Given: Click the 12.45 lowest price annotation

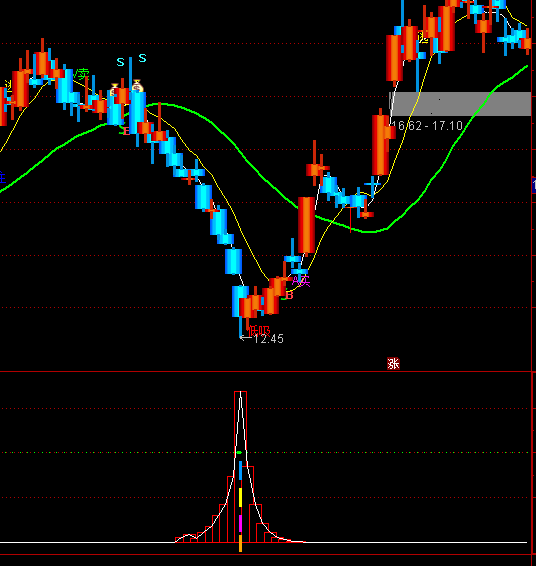Looking at the screenshot, I should click(269, 339).
